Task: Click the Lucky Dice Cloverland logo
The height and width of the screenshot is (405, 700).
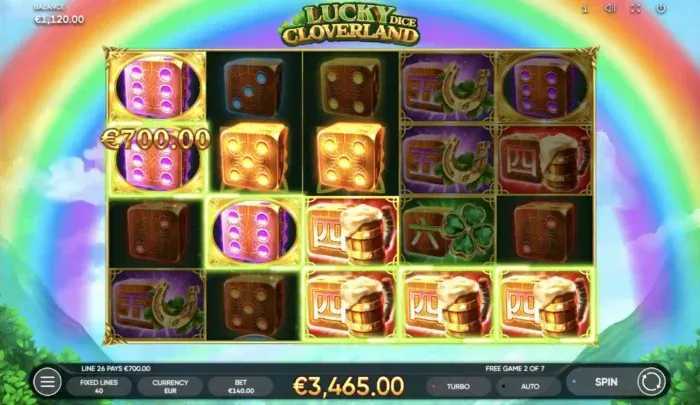Action: coord(350,26)
